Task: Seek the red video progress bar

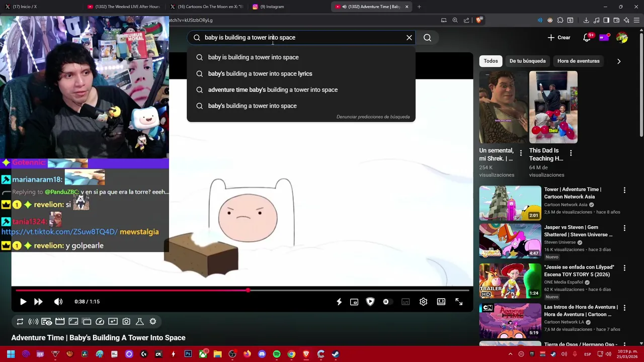Action: click(242, 290)
